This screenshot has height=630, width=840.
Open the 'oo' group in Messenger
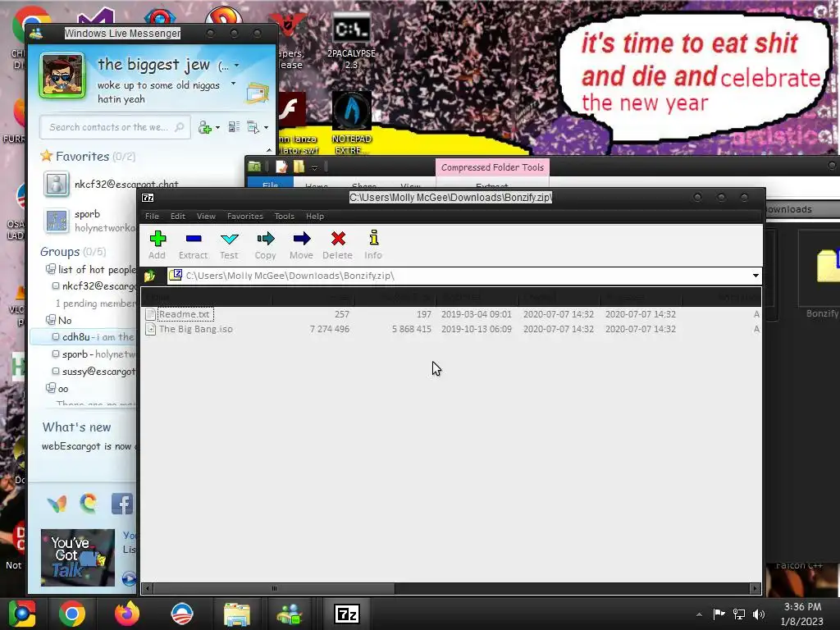[x=57, y=388]
